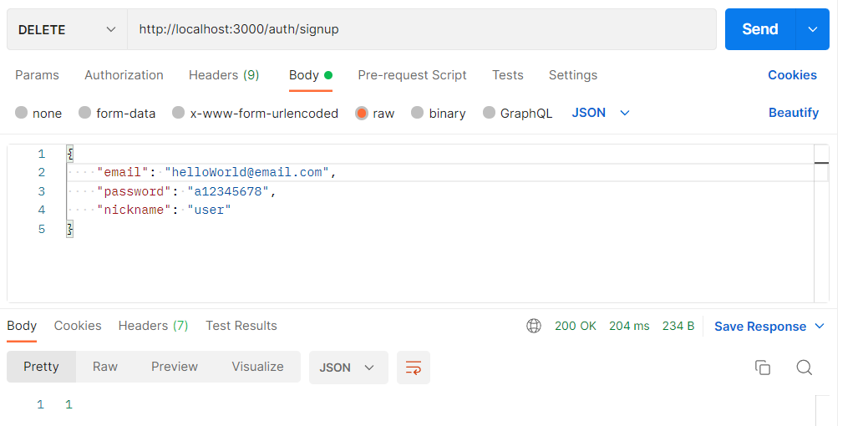
Task: Open the Send button arrow options
Action: (813, 29)
